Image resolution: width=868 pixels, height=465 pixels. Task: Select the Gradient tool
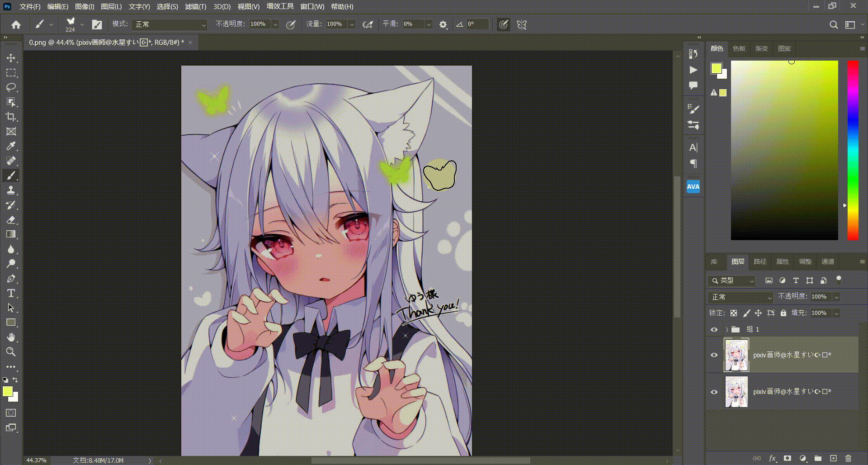(11, 234)
